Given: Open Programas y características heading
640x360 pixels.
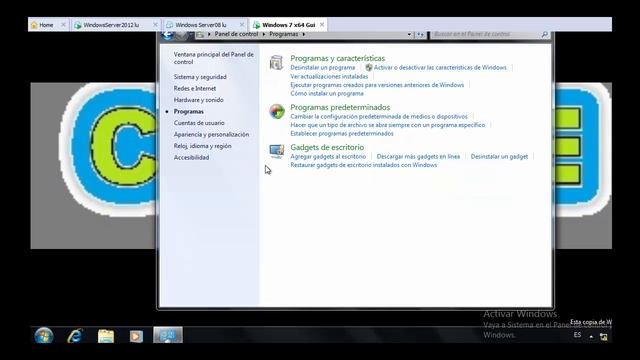Looking at the screenshot, I should click(x=338, y=58).
